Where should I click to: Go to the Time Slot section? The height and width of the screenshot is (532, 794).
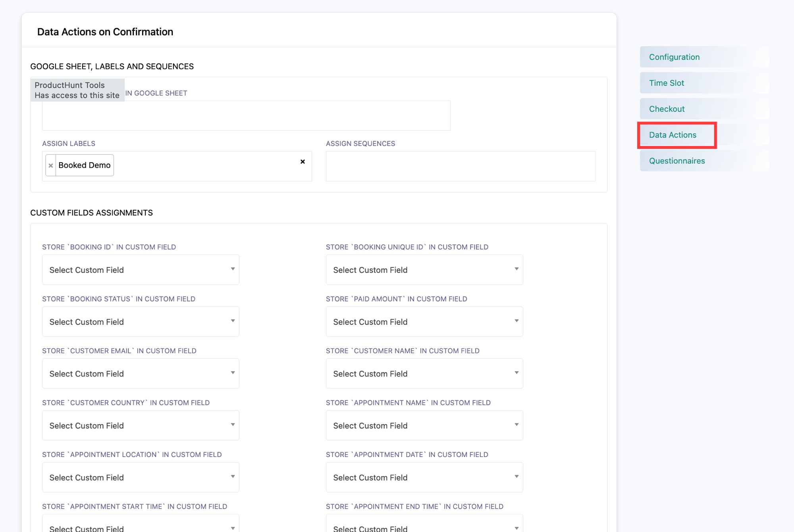coord(704,83)
